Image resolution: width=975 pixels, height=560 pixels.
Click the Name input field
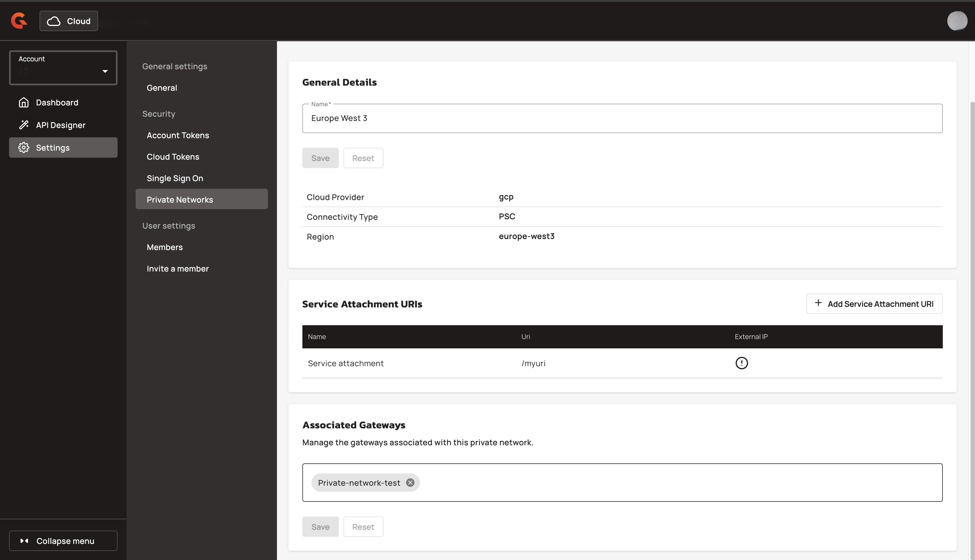622,118
